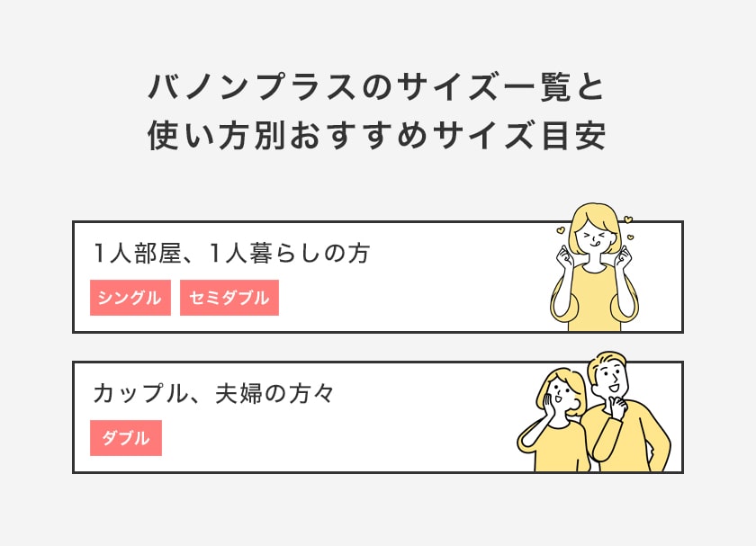Image resolution: width=756 pixels, height=546 pixels.
Task: Select the winking woman's yellow shirt
Action: (593, 300)
